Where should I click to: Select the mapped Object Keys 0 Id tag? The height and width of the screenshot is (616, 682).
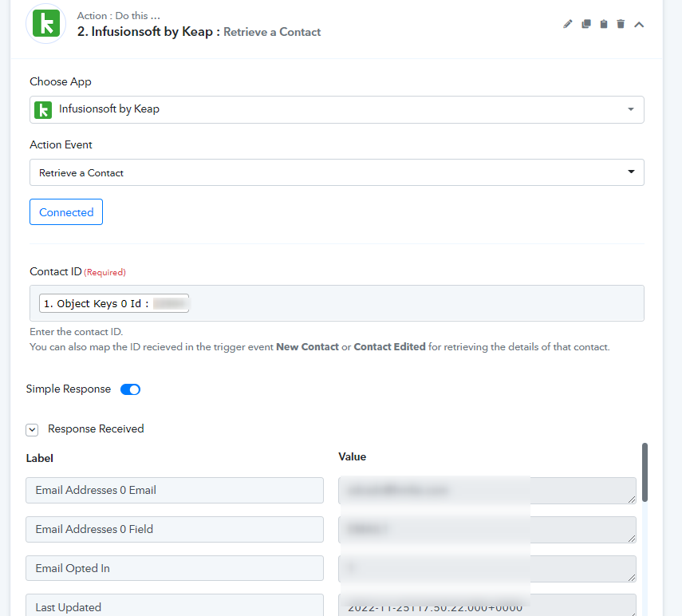114,303
